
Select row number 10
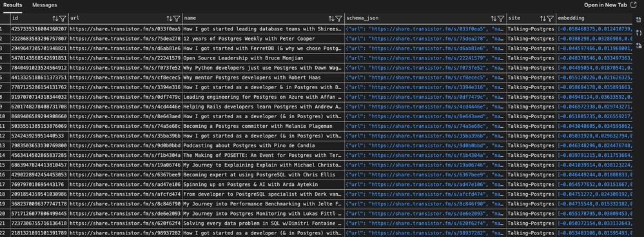click(5, 117)
